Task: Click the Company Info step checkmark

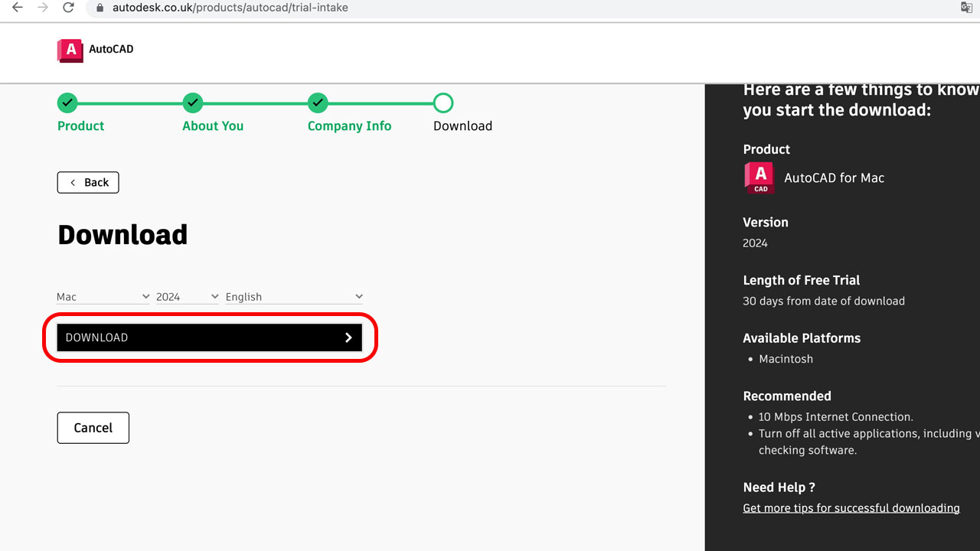Action: [318, 103]
